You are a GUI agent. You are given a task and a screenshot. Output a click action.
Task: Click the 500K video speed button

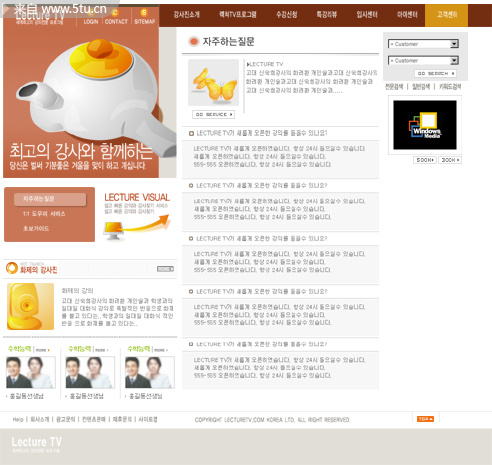(425, 160)
